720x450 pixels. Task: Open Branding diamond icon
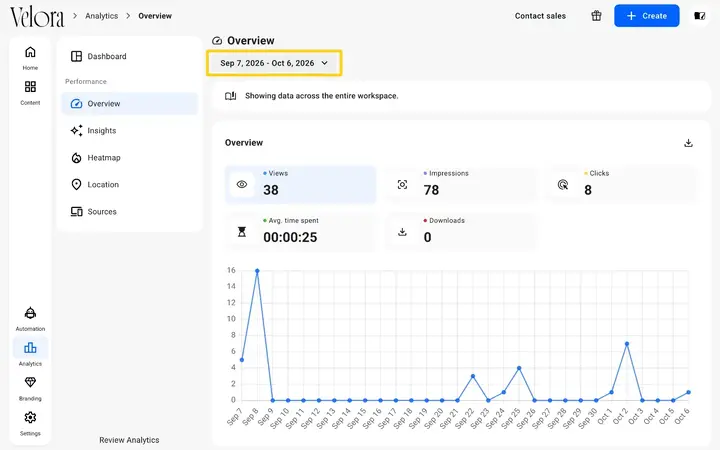[30, 382]
